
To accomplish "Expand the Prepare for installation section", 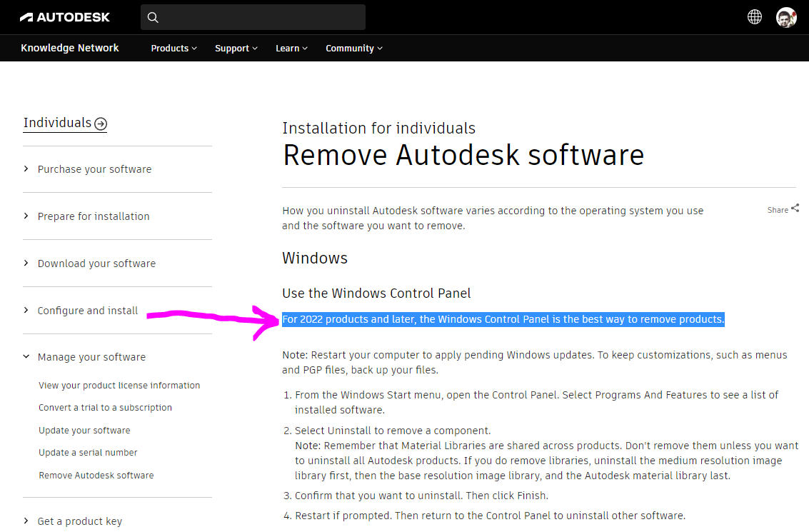I will coord(93,216).
